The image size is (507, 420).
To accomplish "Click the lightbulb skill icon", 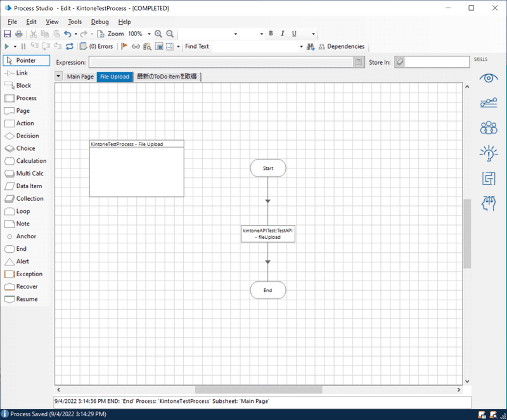I will pyautogui.click(x=489, y=153).
